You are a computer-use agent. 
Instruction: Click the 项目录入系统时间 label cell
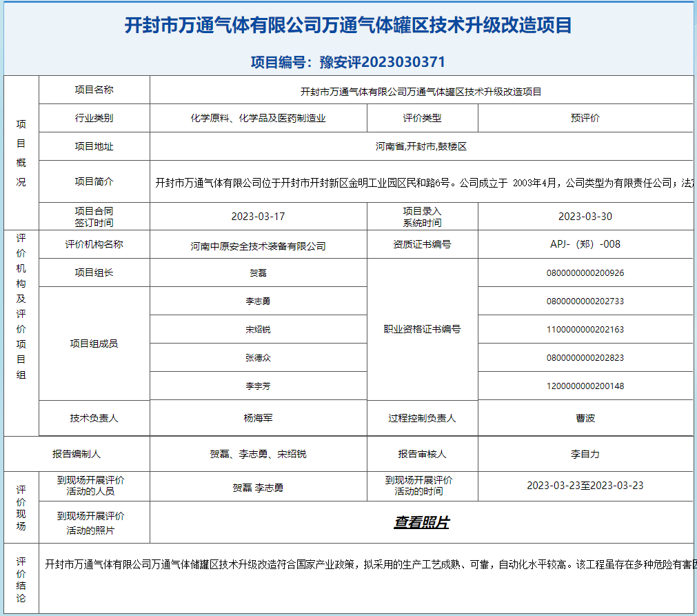pos(423,217)
